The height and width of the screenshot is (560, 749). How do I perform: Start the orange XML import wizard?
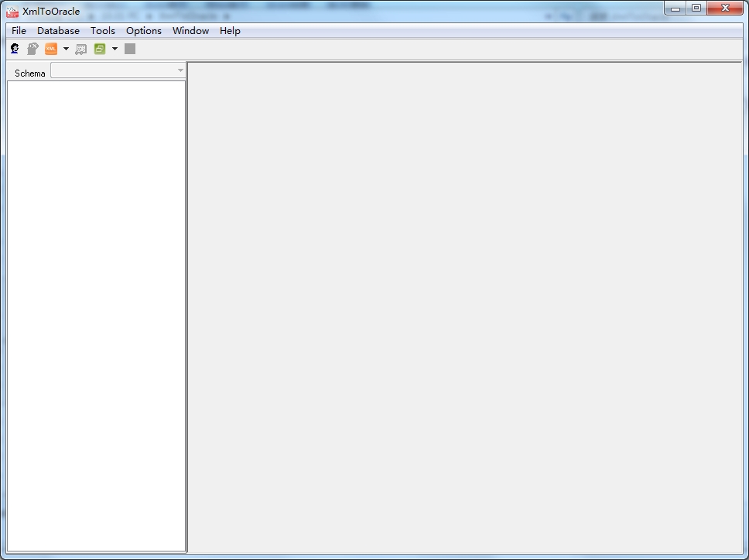click(51, 49)
